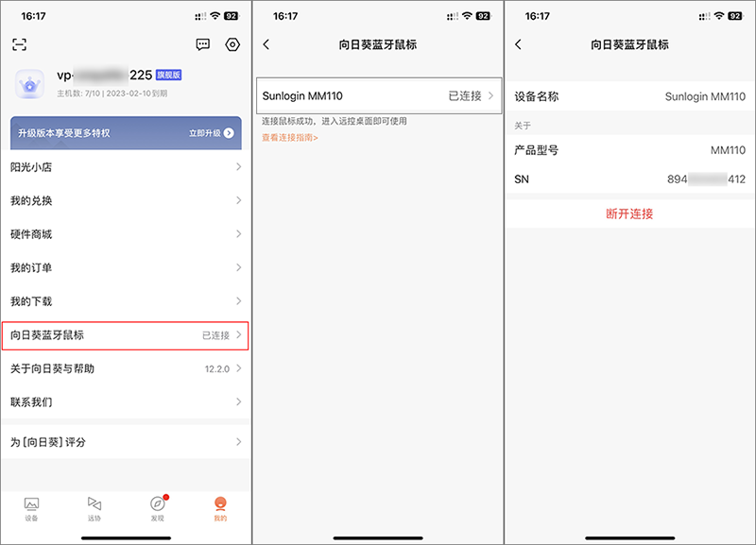Tap the scan QR code icon
This screenshot has height=545, width=756.
pyautogui.click(x=19, y=44)
